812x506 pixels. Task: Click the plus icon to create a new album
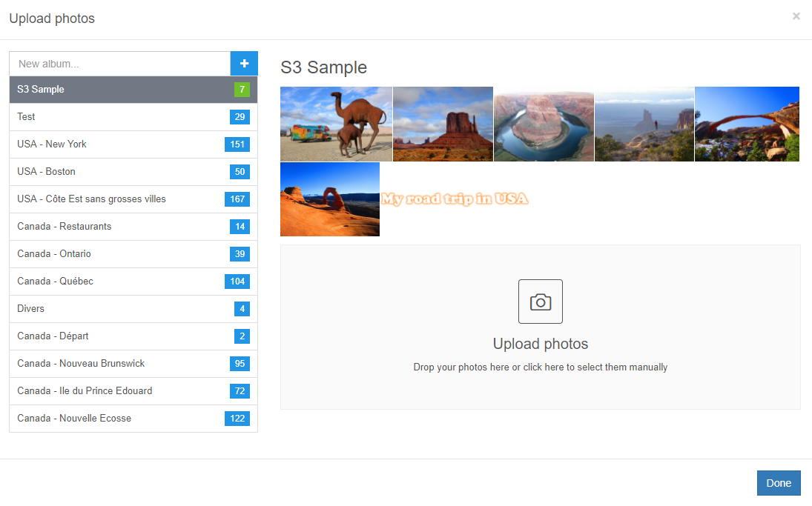coord(244,64)
